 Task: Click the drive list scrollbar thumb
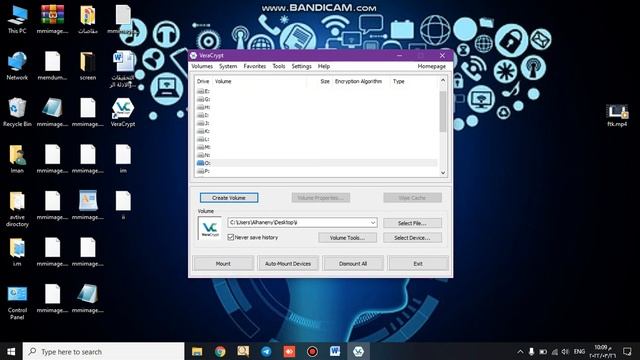(443, 111)
